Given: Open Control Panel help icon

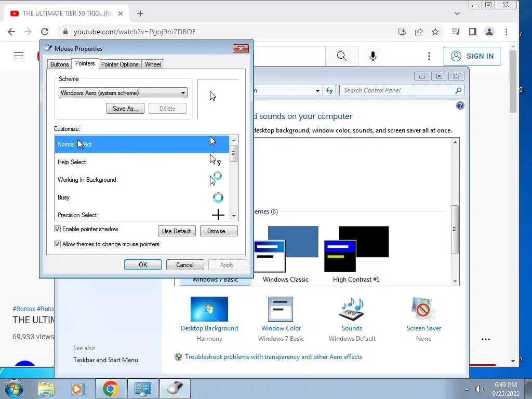Looking at the screenshot, I should coord(460,105).
